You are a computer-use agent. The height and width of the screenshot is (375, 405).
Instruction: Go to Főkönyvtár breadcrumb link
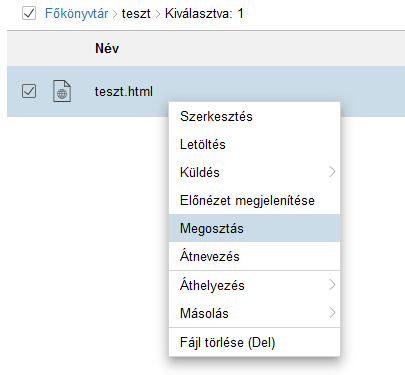point(76,14)
